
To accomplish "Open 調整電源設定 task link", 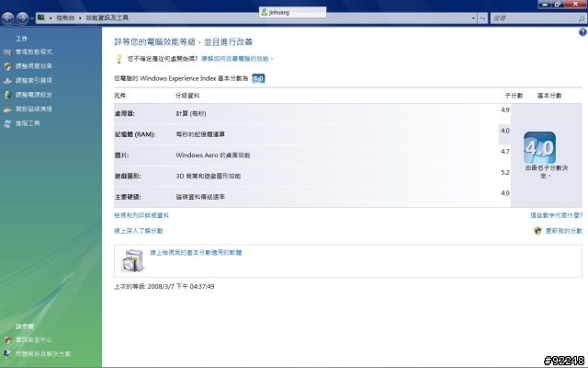I will (34, 95).
